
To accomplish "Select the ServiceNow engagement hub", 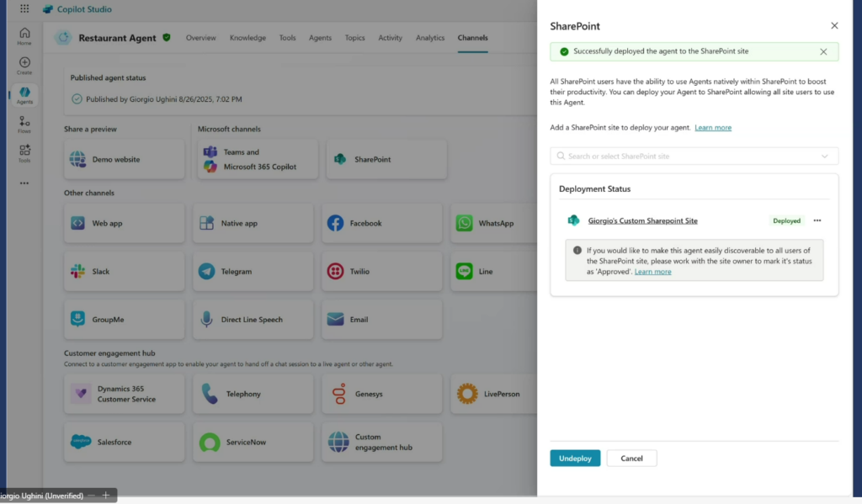I will 253,442.
